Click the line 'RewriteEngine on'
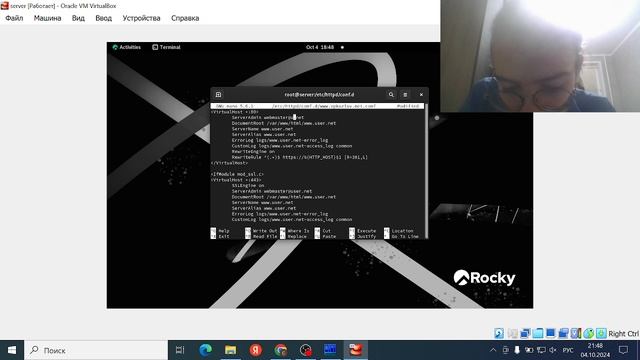Image resolution: width=640 pixels, height=360 pixels. click(x=253, y=151)
